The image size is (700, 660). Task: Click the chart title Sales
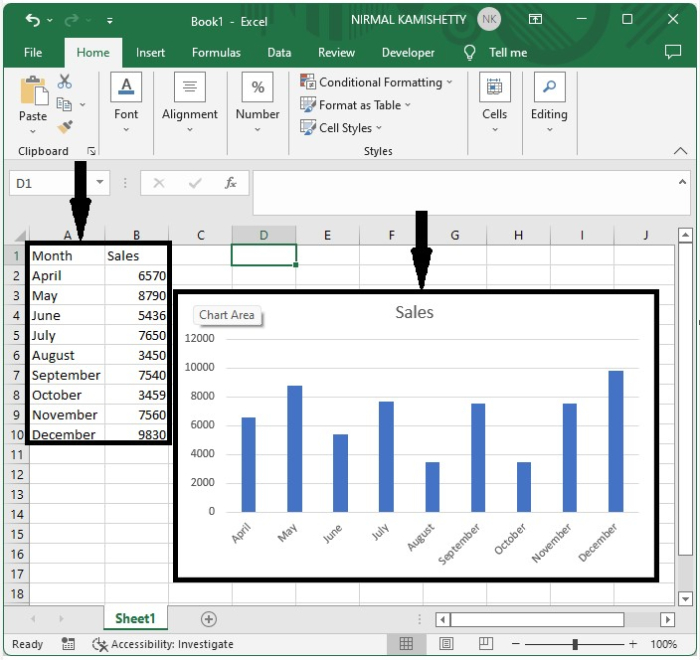tap(414, 312)
